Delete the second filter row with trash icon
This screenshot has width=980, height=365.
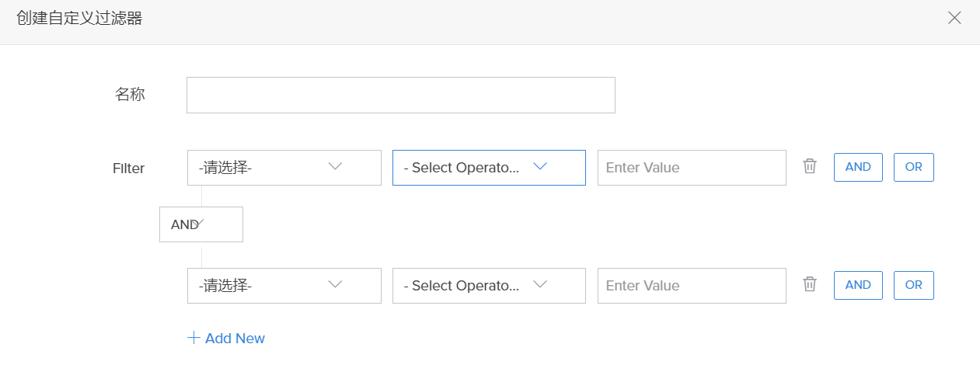pyautogui.click(x=810, y=284)
